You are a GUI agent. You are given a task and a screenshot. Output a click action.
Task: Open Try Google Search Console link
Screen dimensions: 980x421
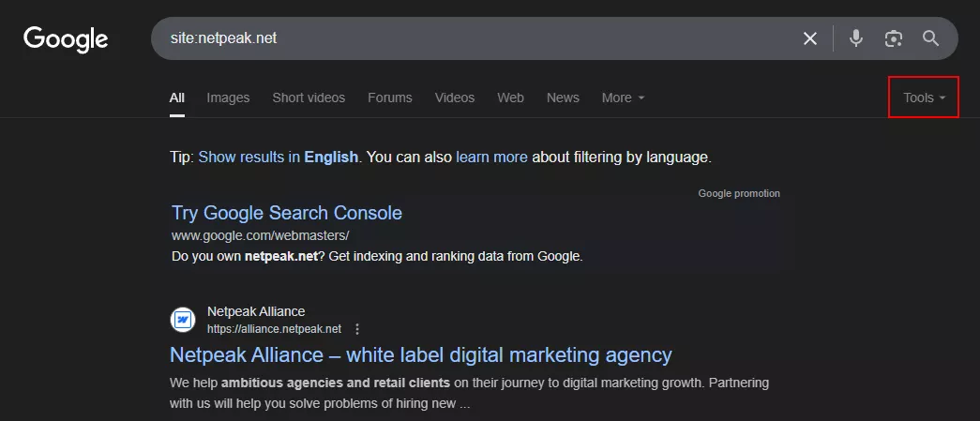click(x=287, y=213)
